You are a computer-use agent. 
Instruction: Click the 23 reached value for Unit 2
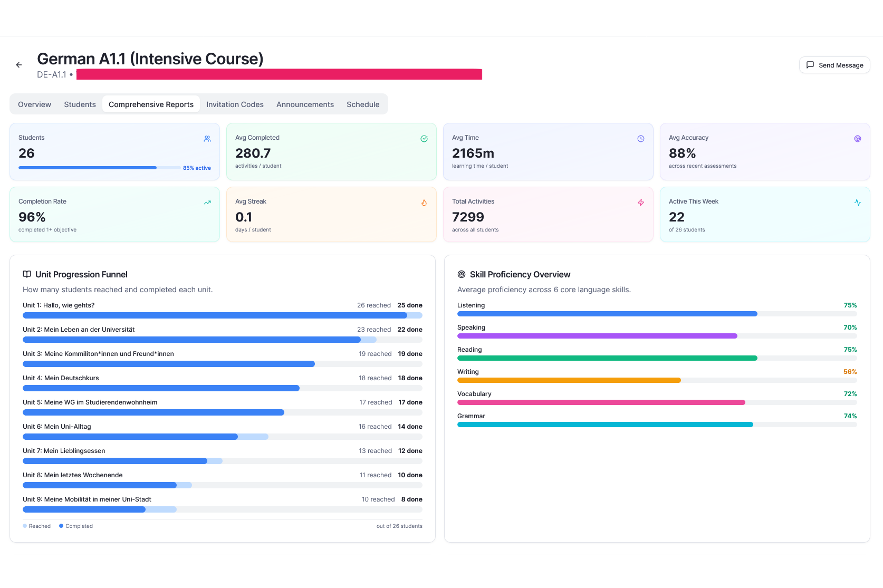pos(374,330)
